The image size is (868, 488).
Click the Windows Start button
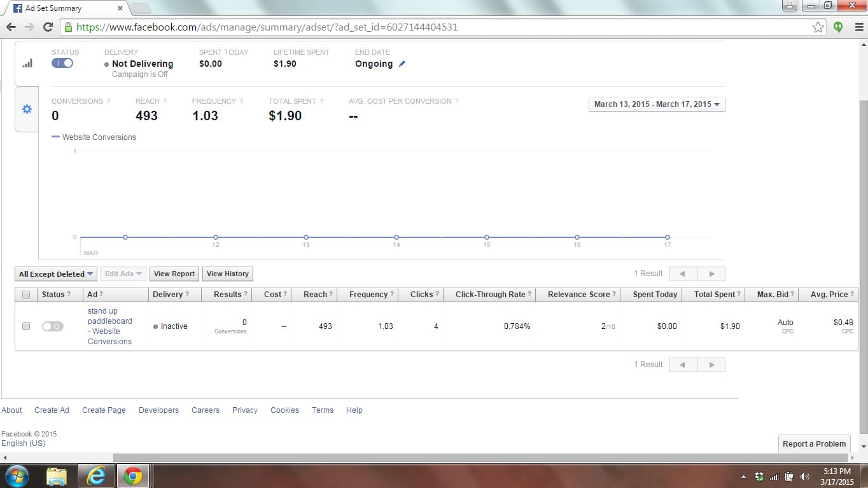click(x=17, y=476)
